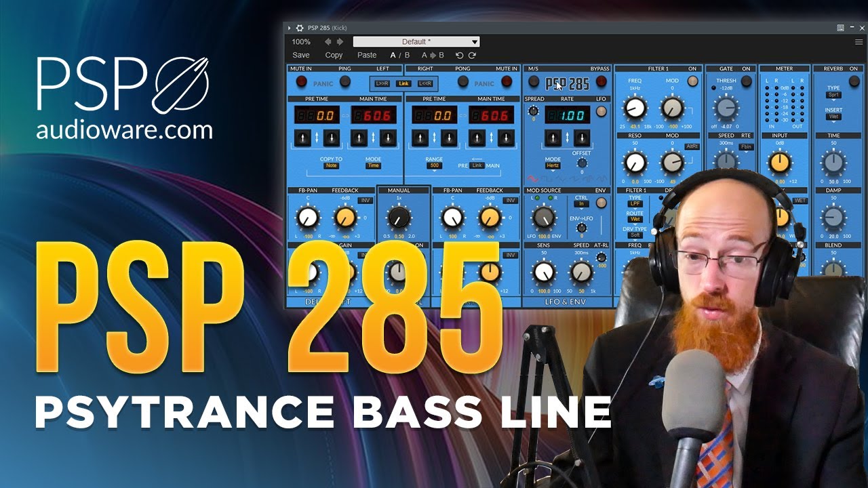Toggle the M/S mode button

pos(533,82)
